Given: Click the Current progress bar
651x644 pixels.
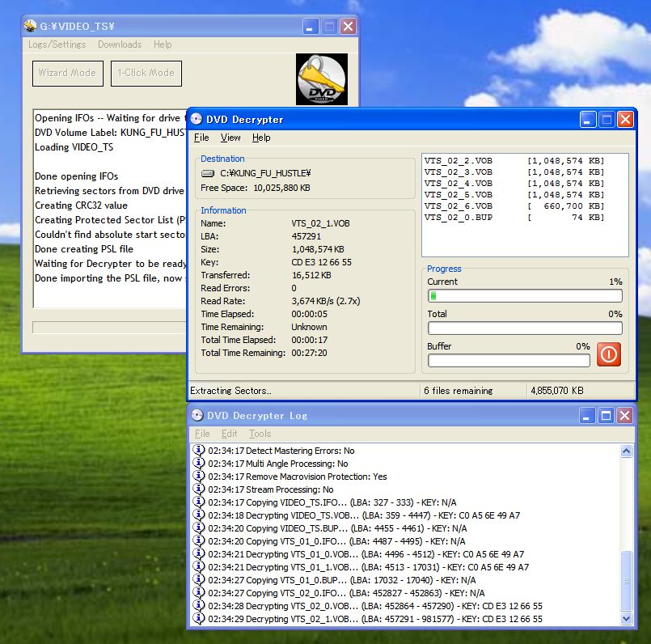Looking at the screenshot, I should click(x=525, y=296).
